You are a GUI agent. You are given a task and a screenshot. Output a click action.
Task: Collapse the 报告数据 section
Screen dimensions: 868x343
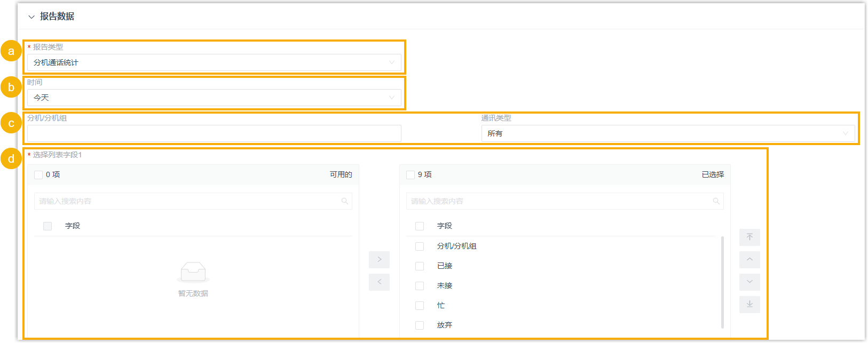click(31, 17)
